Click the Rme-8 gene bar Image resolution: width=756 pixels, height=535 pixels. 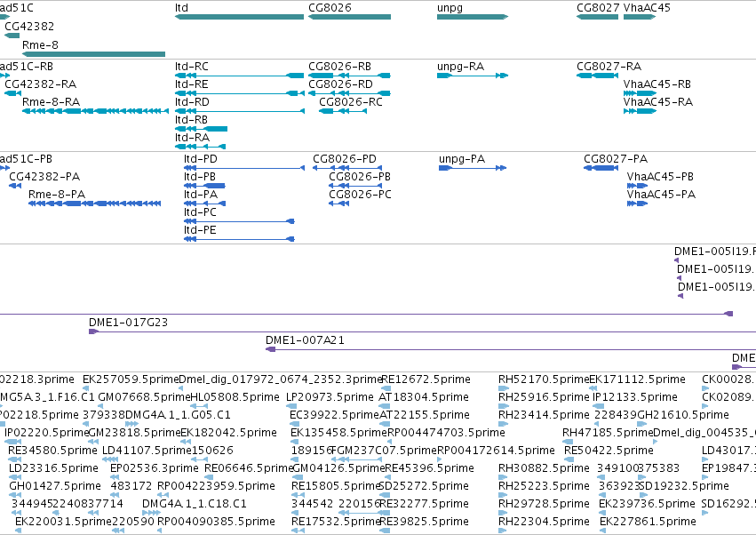point(93,54)
